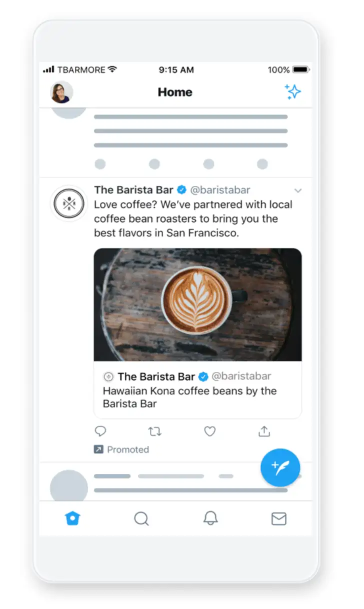Like the tweet with heart icon
The height and width of the screenshot is (609, 364).
pyautogui.click(x=210, y=431)
